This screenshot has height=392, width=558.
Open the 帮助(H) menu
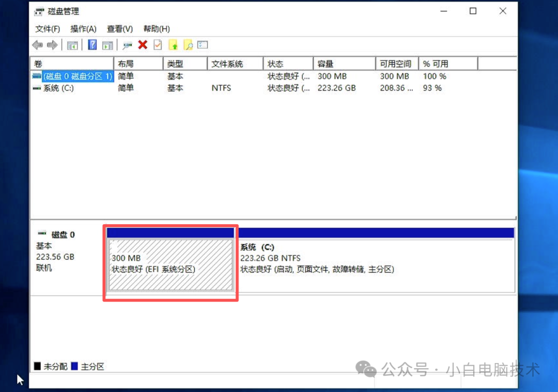point(156,29)
